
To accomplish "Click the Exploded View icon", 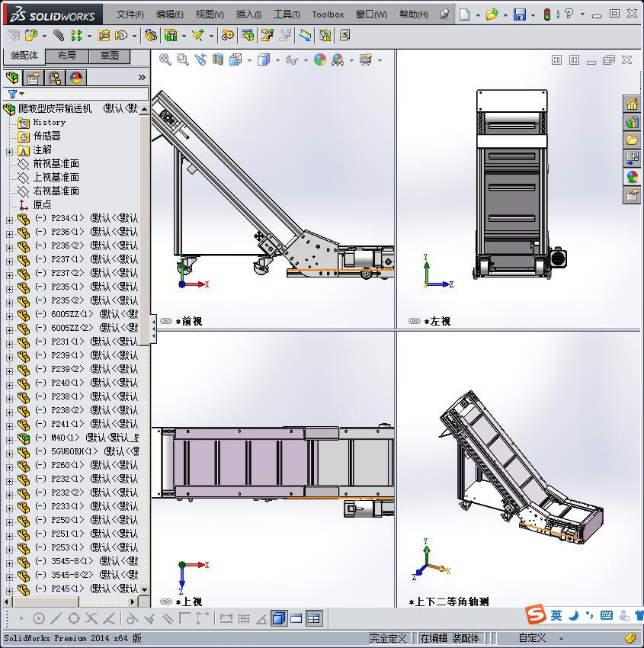I will [268, 36].
